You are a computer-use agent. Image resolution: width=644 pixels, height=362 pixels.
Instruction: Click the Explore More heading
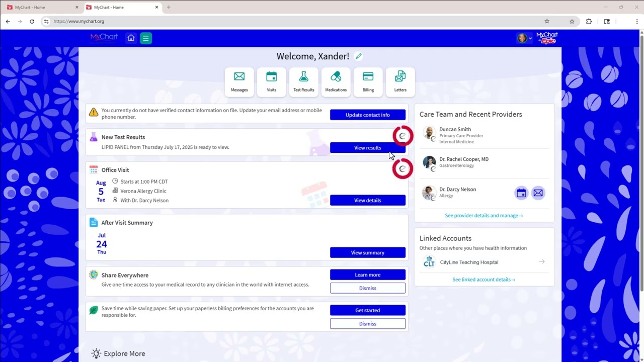click(x=124, y=353)
